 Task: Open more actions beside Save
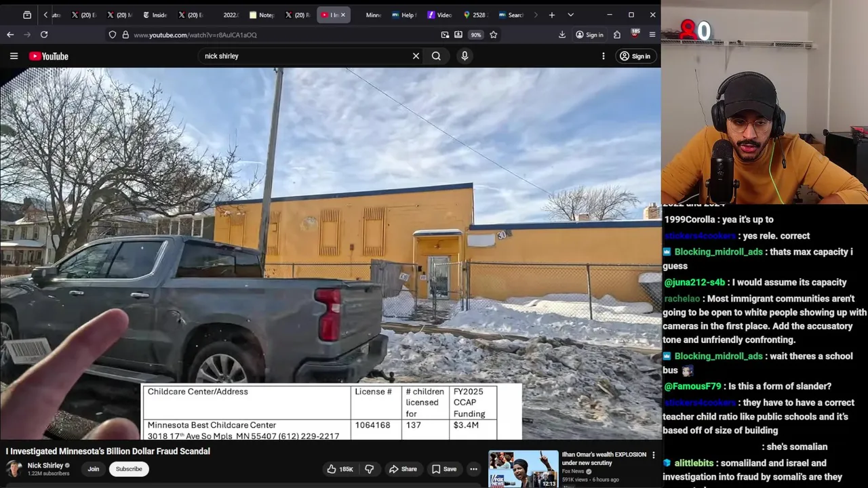pos(473,469)
